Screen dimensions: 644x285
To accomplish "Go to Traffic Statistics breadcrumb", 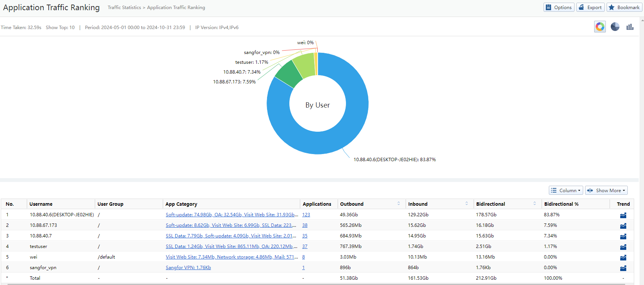I will [124, 8].
